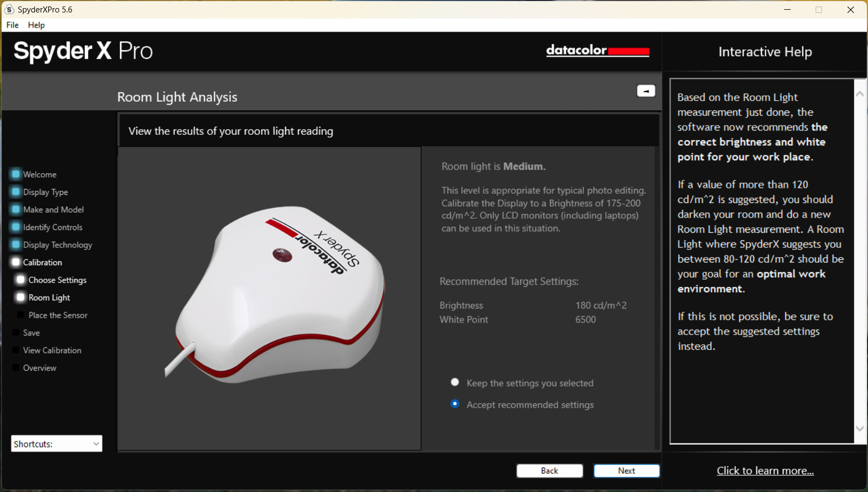Click the Welcome step in sidebar
The image size is (868, 492).
point(39,174)
